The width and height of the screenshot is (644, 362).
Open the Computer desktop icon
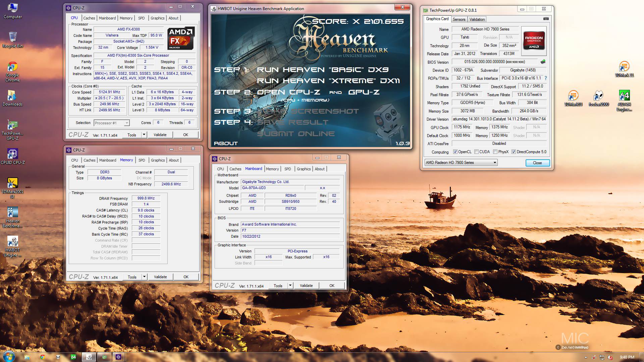coord(13,11)
